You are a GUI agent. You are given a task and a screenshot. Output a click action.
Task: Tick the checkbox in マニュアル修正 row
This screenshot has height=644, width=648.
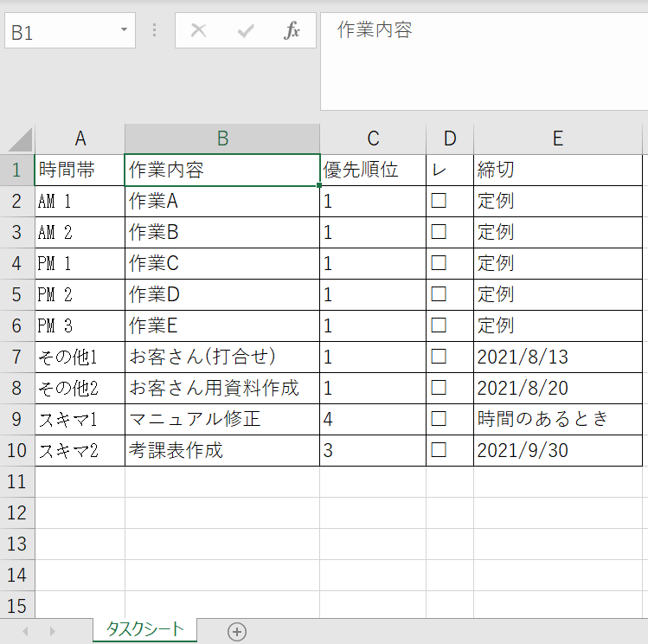[439, 419]
